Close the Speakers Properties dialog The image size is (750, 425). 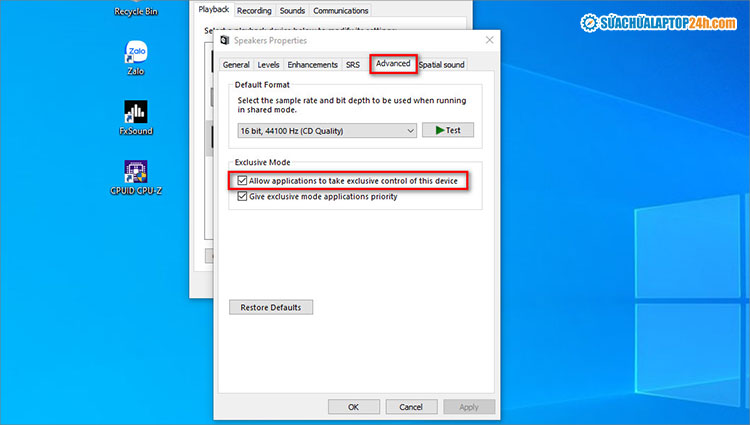coord(489,40)
